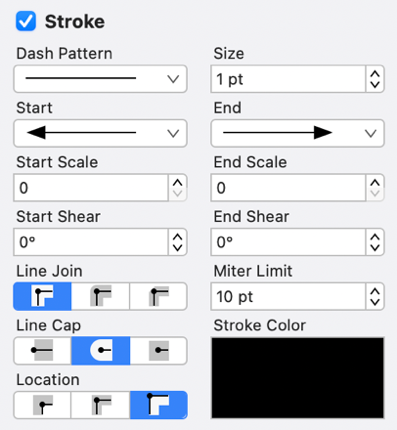397x430 pixels.
Task: Select the miter Line Join option
Action: (x=42, y=296)
